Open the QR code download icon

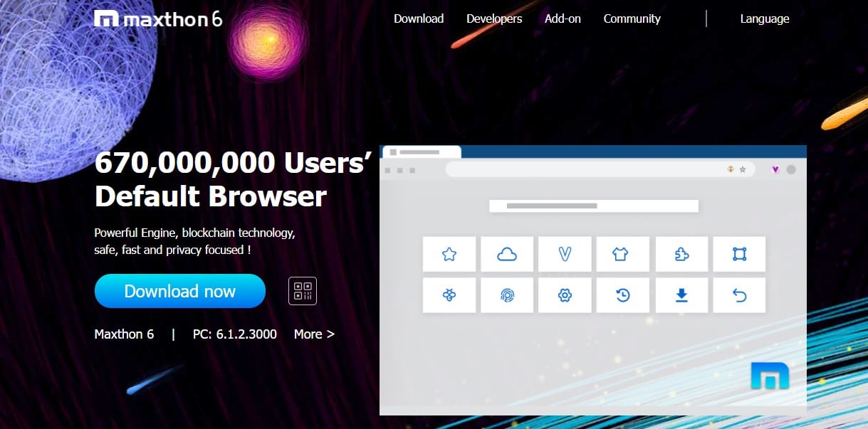303,291
